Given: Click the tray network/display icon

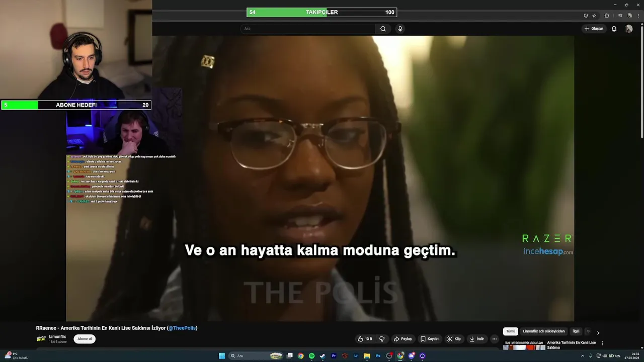Looking at the screenshot, I should tap(598, 356).
